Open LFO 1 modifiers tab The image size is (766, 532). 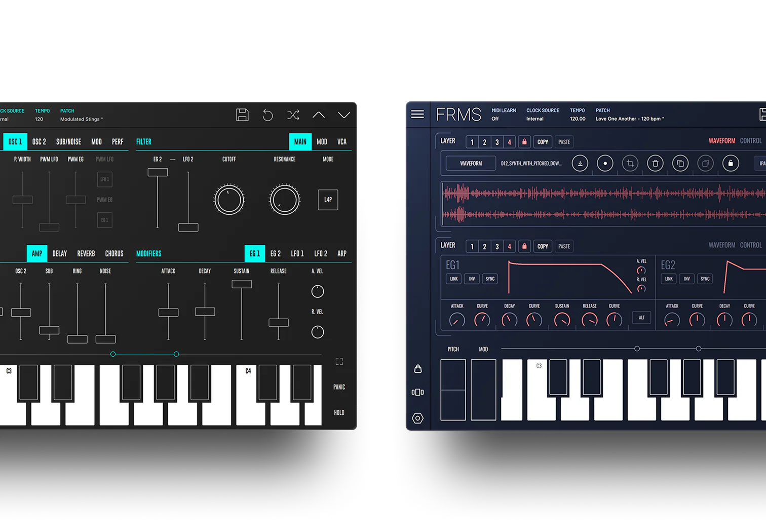297,253
